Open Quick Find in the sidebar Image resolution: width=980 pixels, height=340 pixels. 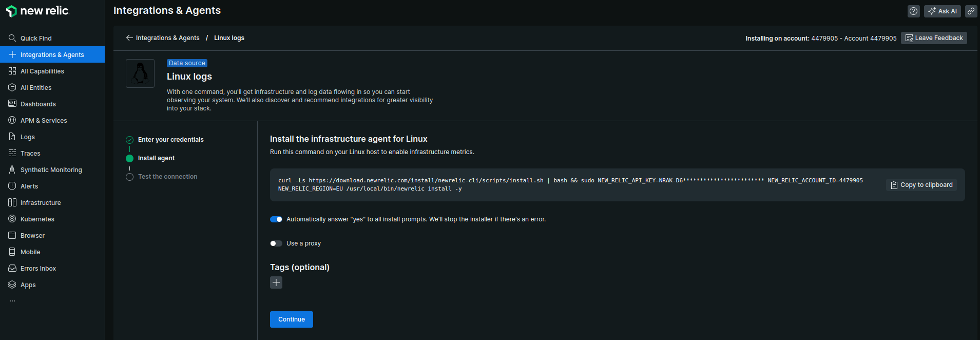[52, 38]
